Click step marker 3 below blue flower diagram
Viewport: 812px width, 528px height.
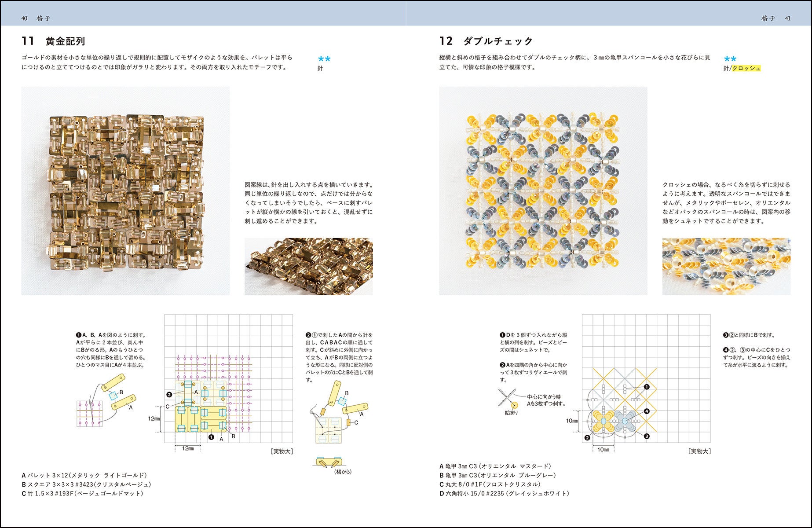point(647,436)
